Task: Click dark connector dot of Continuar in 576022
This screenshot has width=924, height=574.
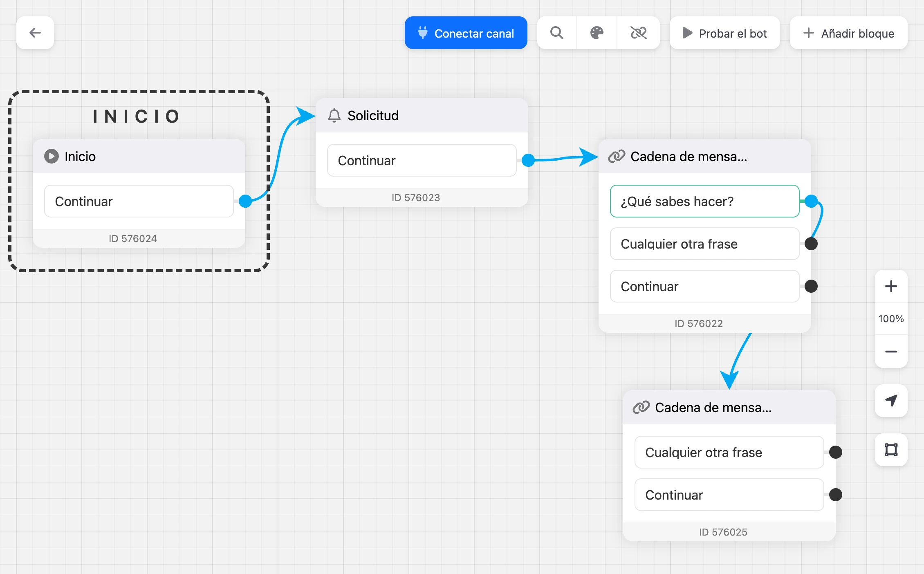Action: (811, 286)
